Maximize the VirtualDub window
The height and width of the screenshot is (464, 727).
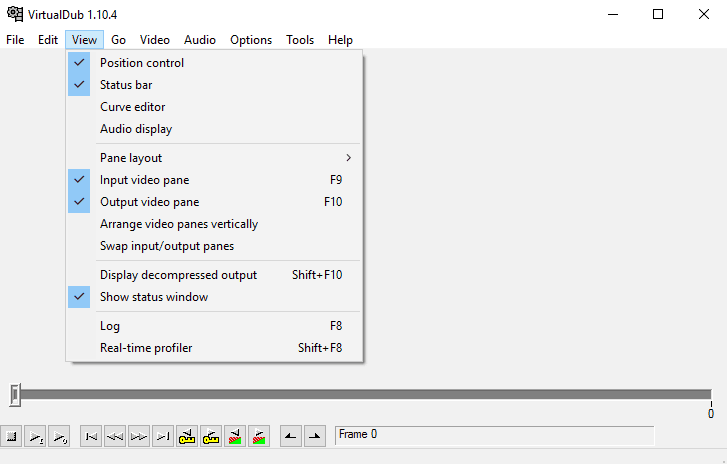click(657, 14)
